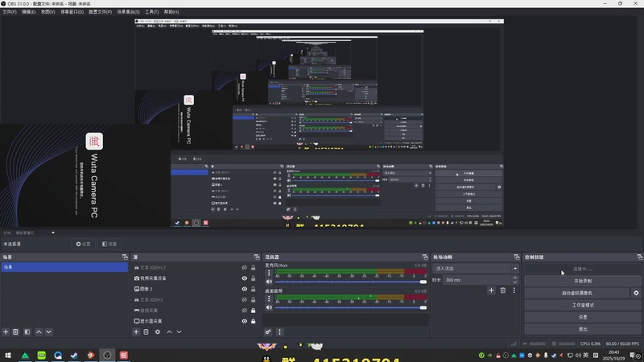Open 设置 in the controls panel
Viewport: 644px width, 362px height.
point(582,317)
